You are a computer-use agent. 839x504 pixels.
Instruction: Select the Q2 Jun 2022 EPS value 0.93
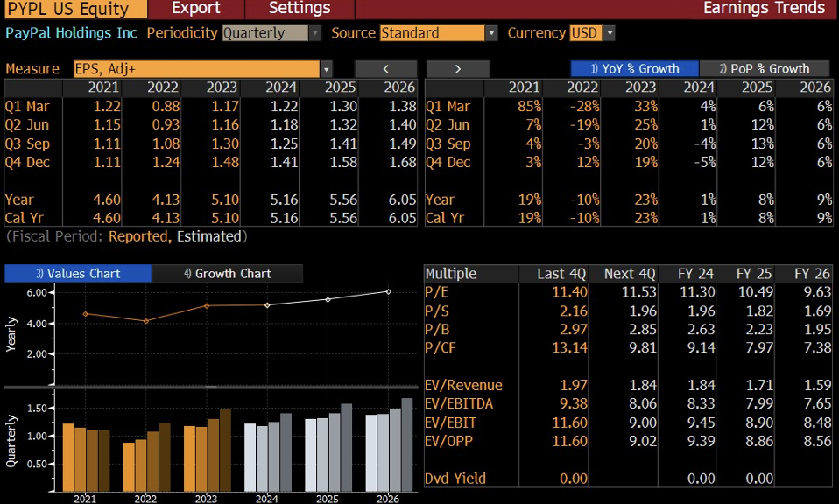pos(166,125)
